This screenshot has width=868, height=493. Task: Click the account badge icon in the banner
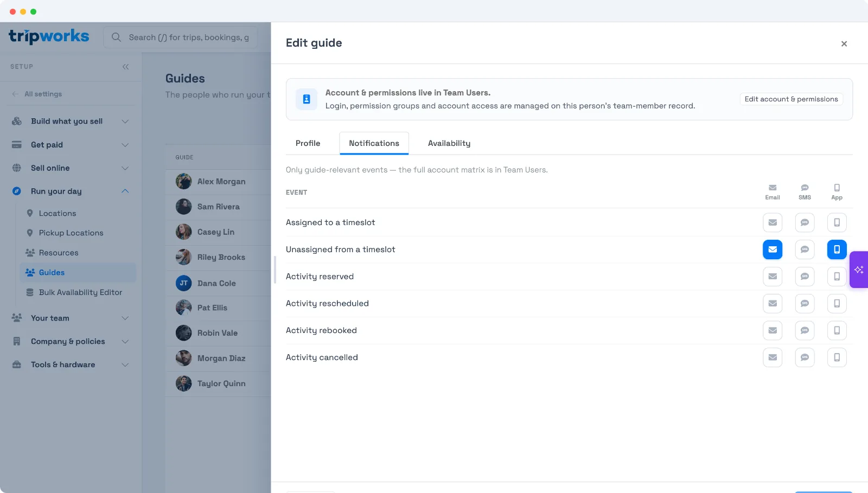[x=307, y=99]
